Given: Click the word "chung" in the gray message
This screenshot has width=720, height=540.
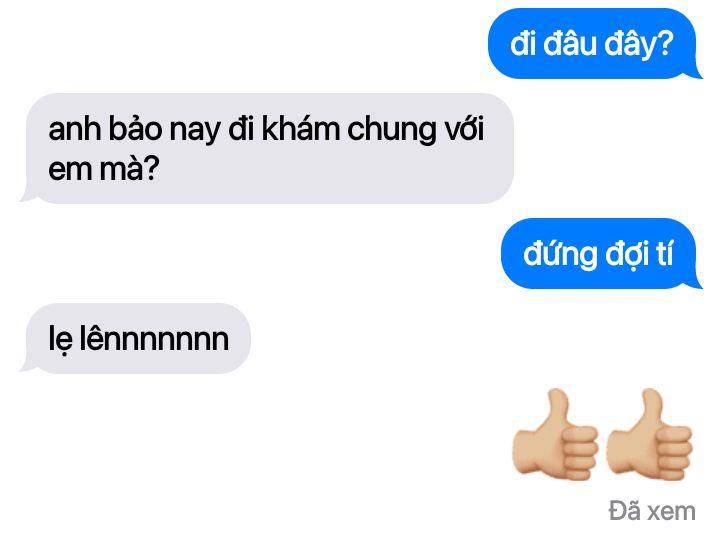Looking at the screenshot, I should point(391,129).
